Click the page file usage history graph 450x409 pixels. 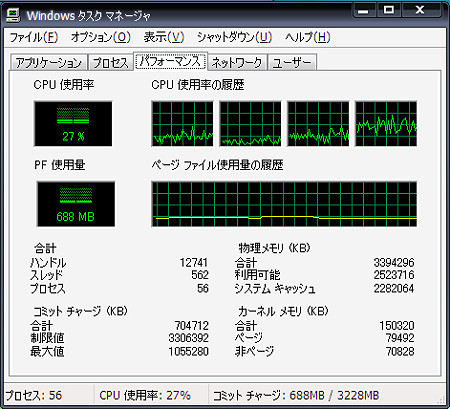(x=284, y=204)
